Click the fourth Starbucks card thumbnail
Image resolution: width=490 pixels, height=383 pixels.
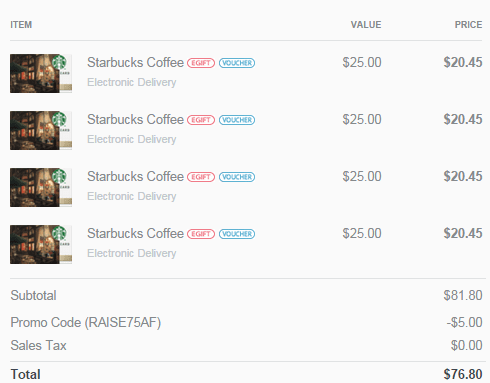(41, 244)
